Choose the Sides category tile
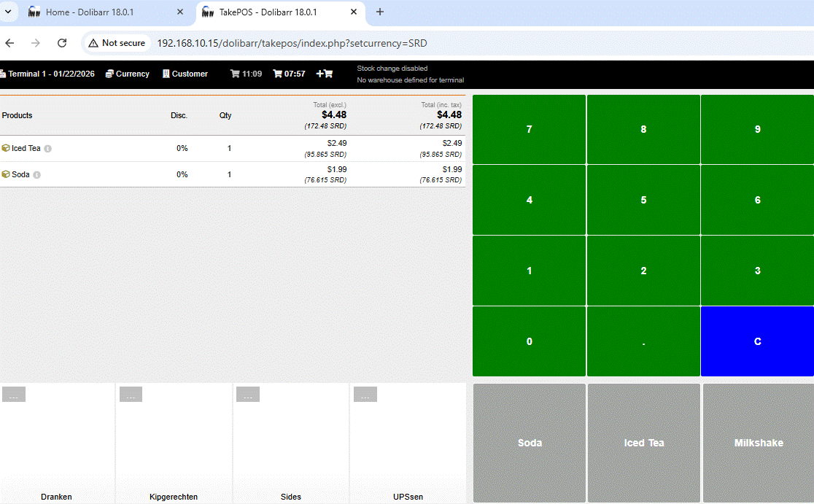Screen dimensions: 814x504 pos(290,443)
